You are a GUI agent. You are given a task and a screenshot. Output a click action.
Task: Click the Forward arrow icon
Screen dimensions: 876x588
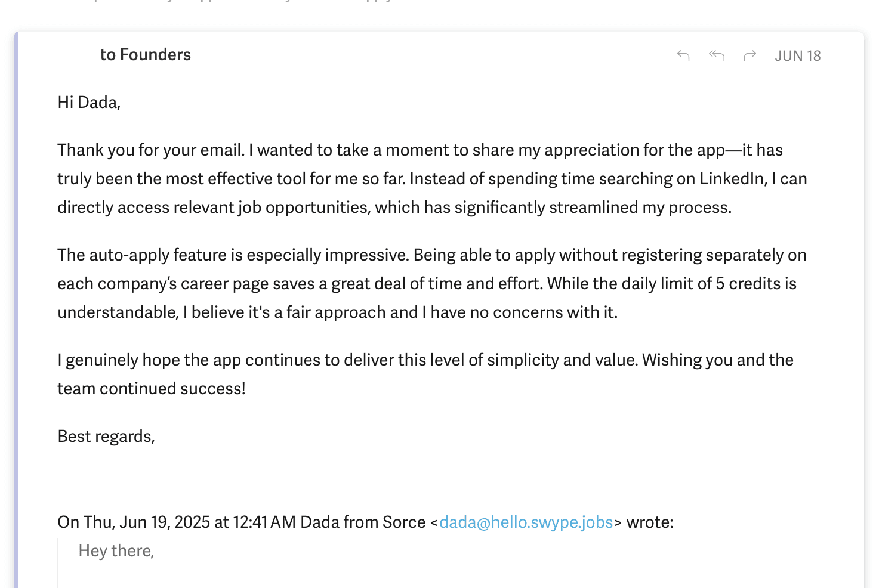[750, 55]
